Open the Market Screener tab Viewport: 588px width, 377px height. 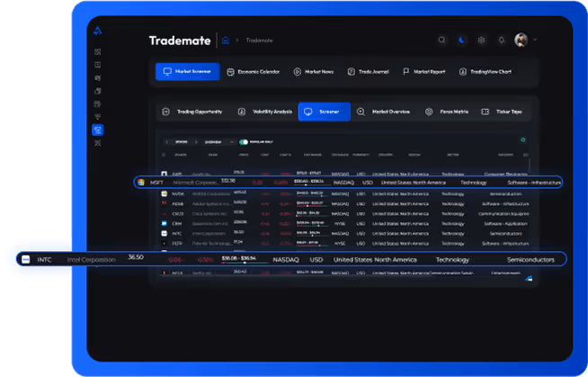pyautogui.click(x=188, y=72)
